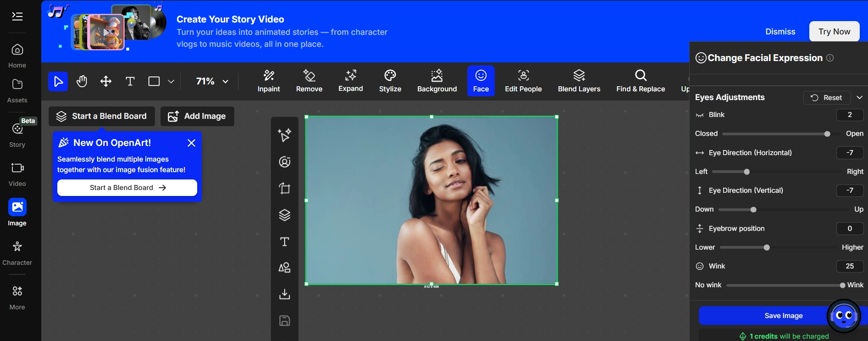Click the Blink value field
868x341 pixels.
(850, 115)
